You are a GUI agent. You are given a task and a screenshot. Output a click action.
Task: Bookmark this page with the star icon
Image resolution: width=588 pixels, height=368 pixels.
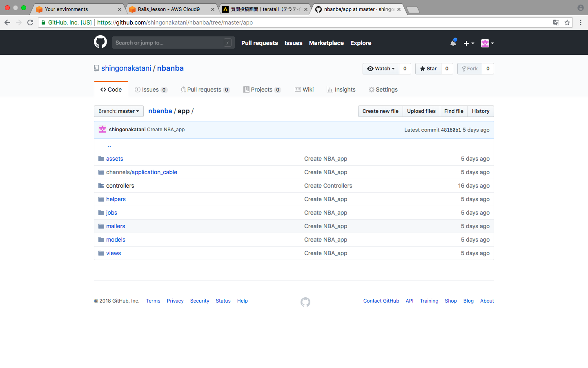click(567, 22)
